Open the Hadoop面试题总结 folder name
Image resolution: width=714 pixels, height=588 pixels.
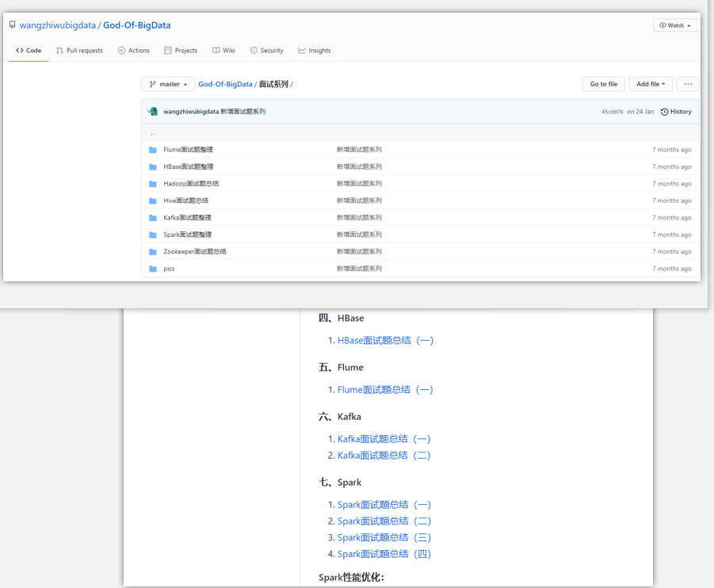coord(191,184)
